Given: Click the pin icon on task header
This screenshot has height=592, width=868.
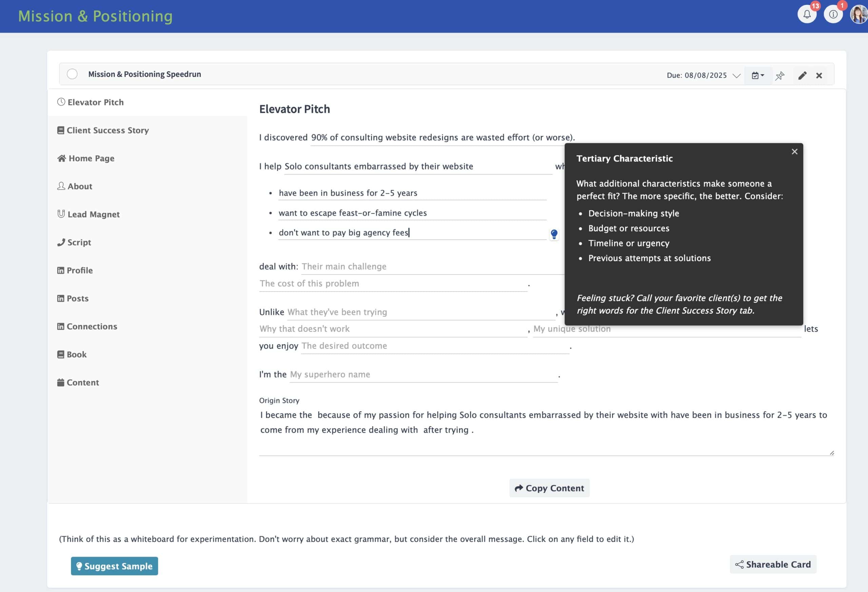Looking at the screenshot, I should (780, 76).
